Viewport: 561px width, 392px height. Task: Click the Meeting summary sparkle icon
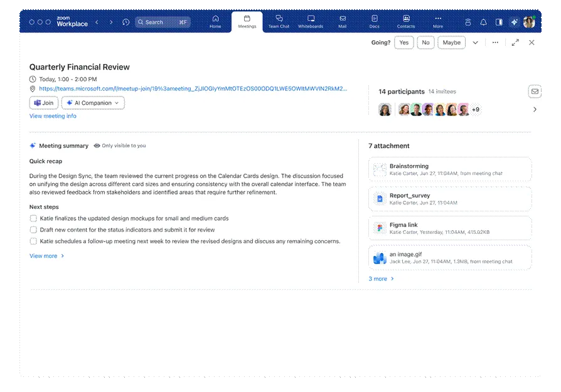click(33, 146)
